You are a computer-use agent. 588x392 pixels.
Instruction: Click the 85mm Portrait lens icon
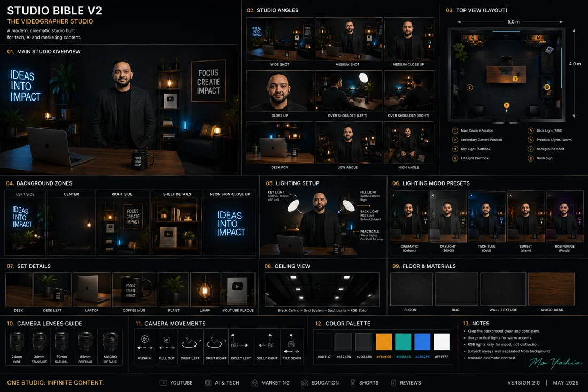[x=85, y=341]
